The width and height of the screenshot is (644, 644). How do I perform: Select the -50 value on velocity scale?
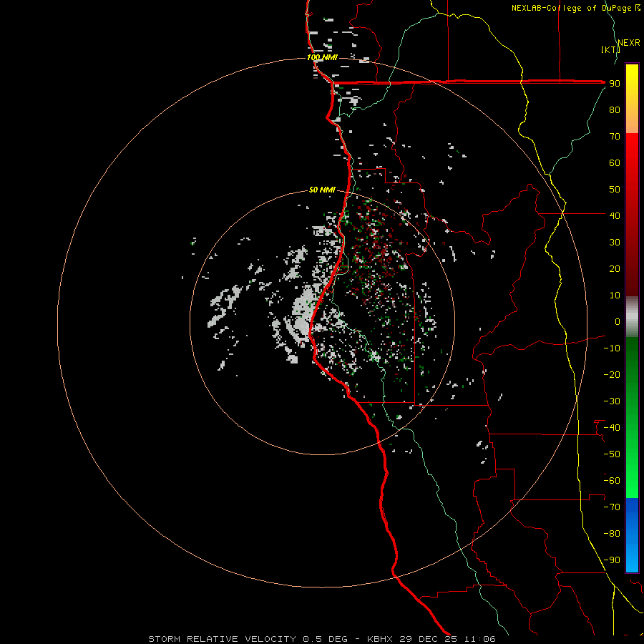click(612, 454)
